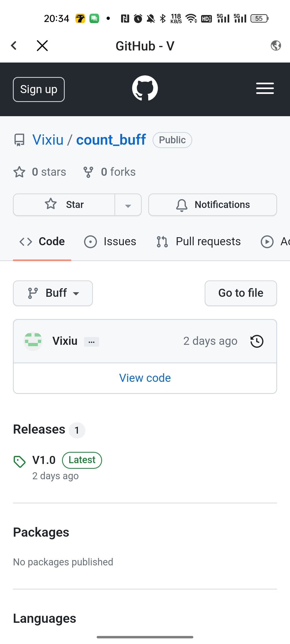Open the Vixiu owner profile link
The width and height of the screenshot is (290, 644).
(x=48, y=140)
